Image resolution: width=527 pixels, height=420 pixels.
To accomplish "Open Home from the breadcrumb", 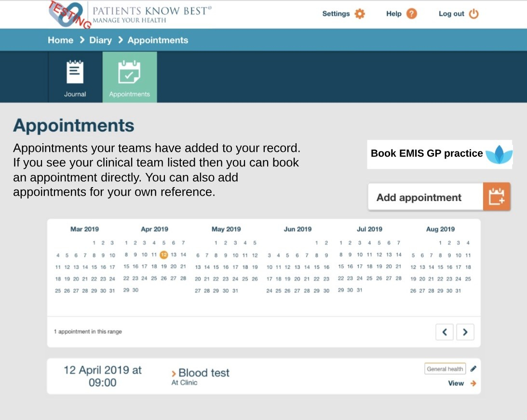I will pos(60,41).
